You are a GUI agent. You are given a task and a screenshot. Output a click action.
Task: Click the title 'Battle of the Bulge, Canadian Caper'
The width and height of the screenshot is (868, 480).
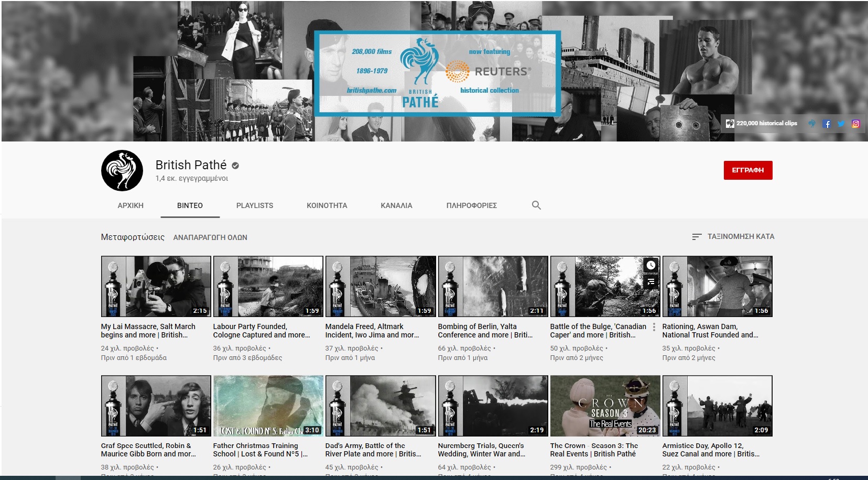tap(598, 331)
